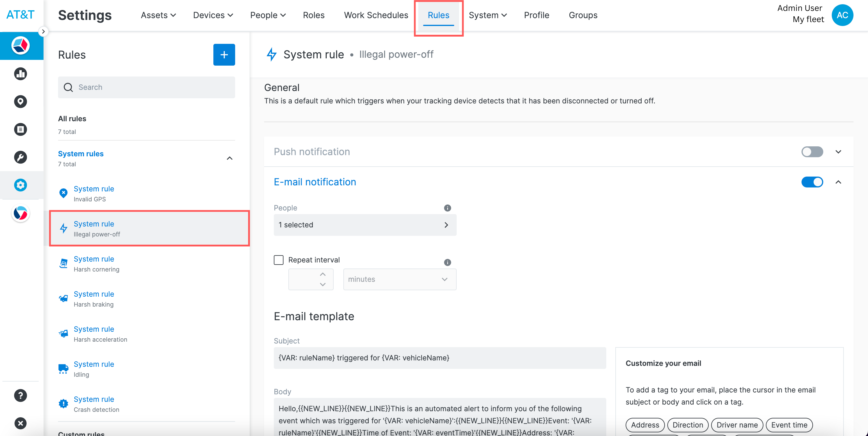Click the close X sidebar icon
Viewport: 868px width, 436px height.
coord(21,423)
